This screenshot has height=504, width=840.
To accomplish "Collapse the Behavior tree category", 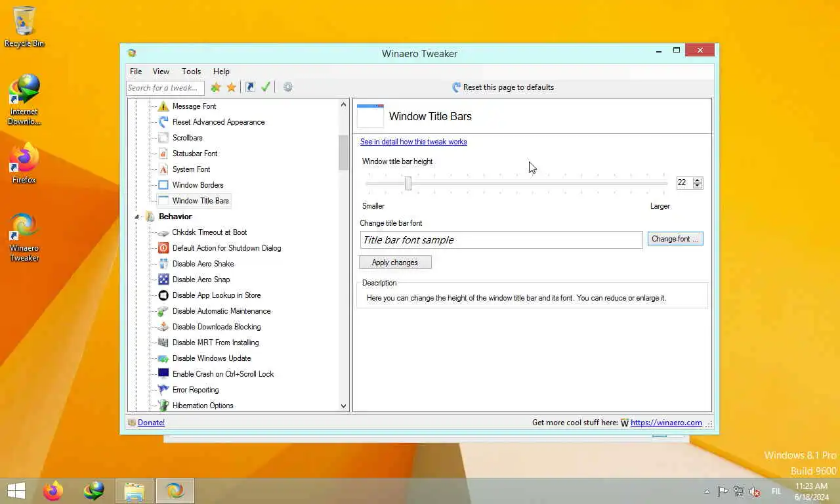I will coord(137,217).
